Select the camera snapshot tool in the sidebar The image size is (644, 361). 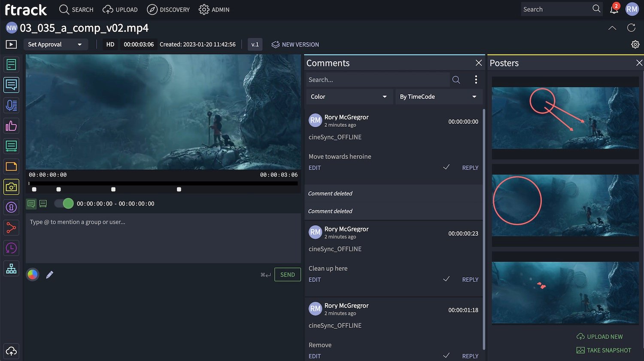(x=11, y=187)
